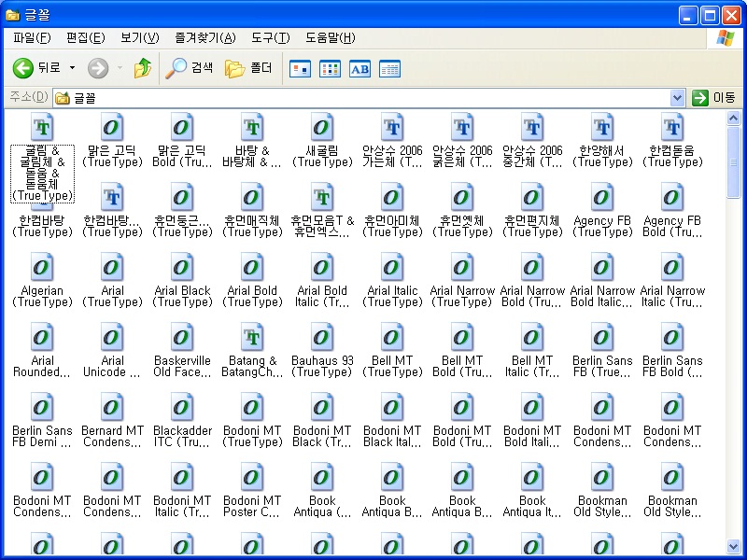Select the Bauhaus 93 font icon

point(322,337)
